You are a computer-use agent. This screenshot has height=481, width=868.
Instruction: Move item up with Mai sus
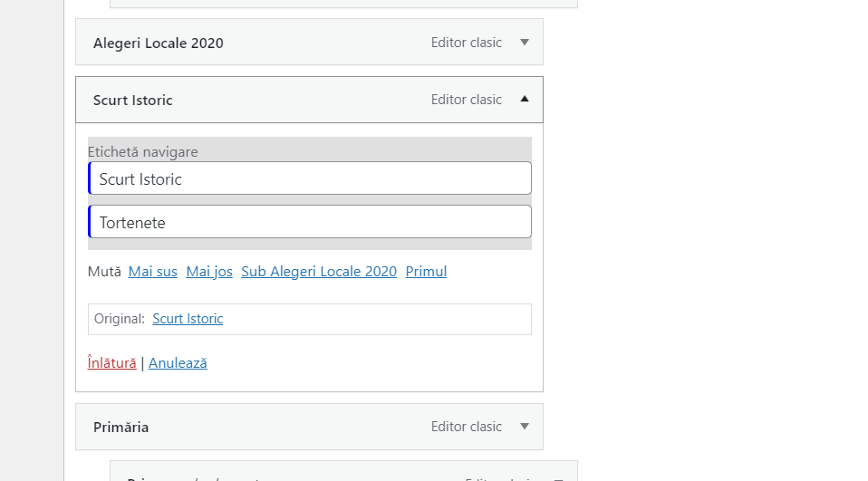[x=153, y=272]
